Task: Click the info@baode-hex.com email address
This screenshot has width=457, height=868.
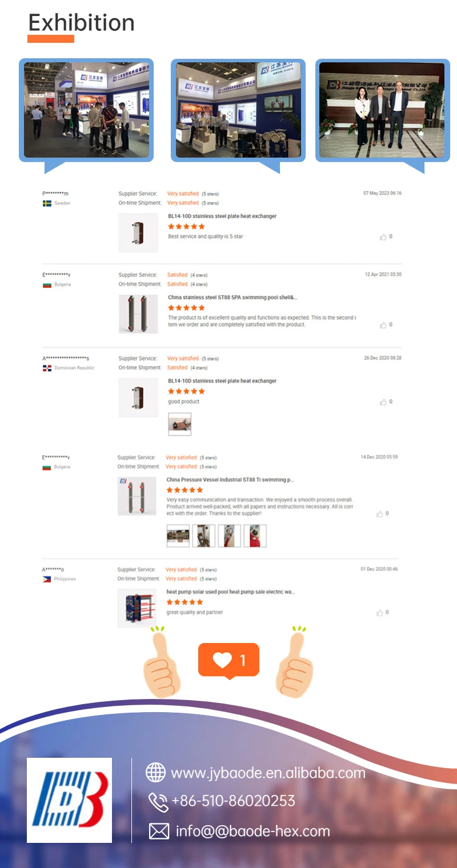Action: point(252,831)
